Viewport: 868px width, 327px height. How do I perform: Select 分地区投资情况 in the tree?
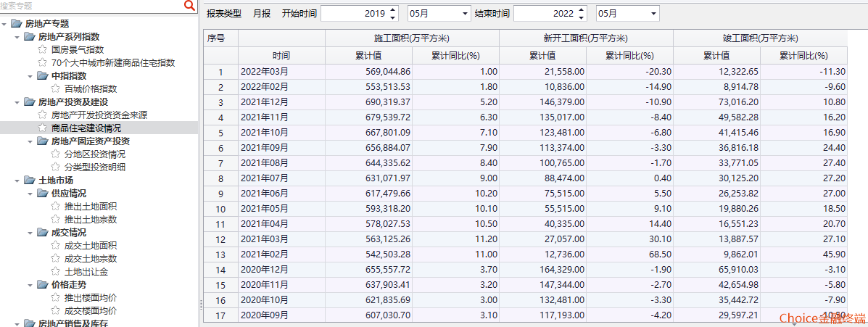tap(94, 154)
